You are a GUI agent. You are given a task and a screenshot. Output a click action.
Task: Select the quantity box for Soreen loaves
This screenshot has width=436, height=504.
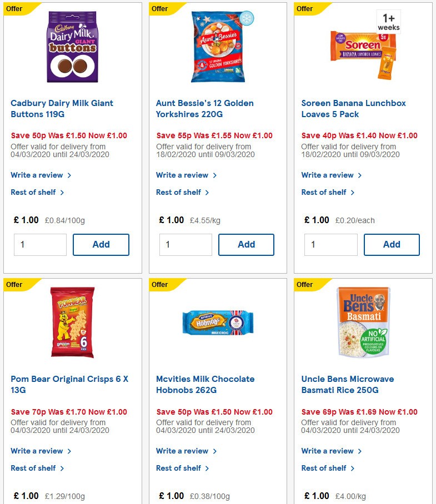[x=331, y=244]
